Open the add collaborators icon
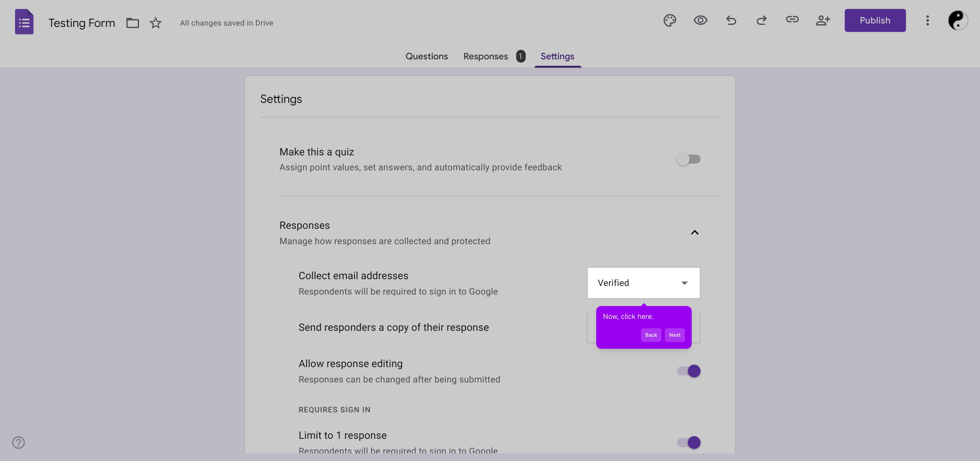Screen dimensions: 980x461 (823, 20)
